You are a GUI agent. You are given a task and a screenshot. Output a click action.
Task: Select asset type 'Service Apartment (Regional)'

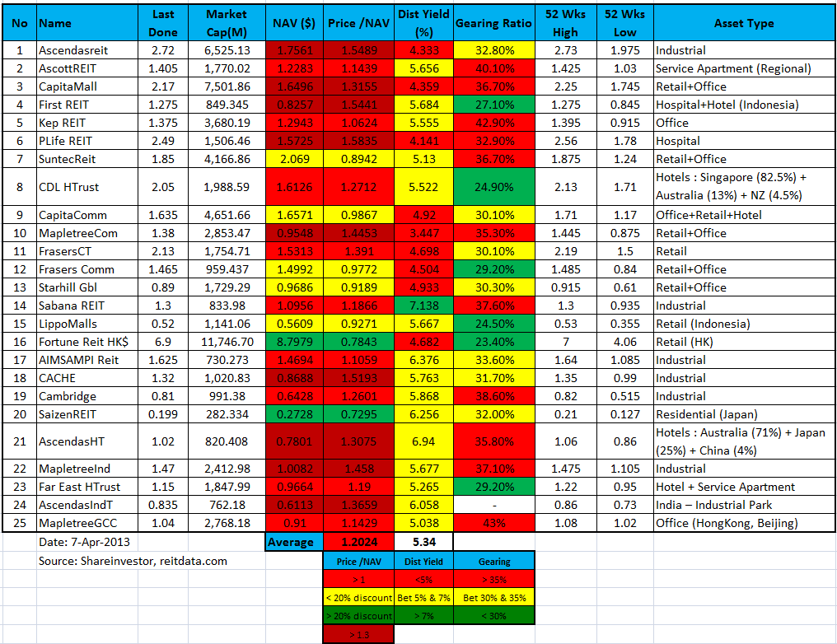(744, 68)
